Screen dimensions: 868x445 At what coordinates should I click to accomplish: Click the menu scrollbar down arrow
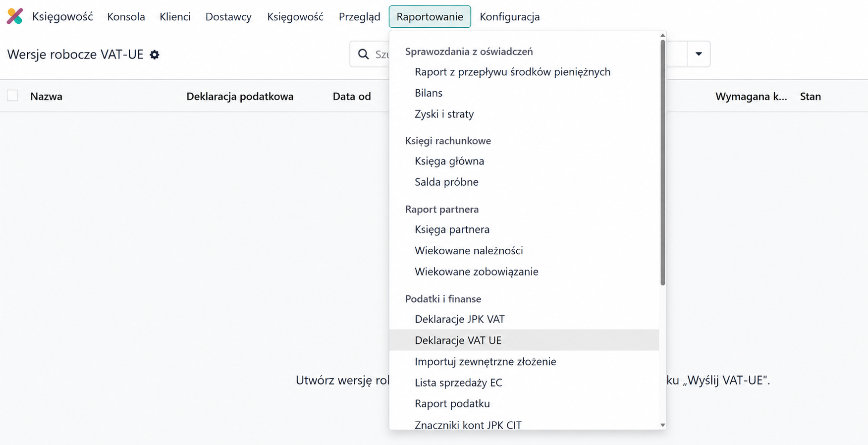click(663, 425)
